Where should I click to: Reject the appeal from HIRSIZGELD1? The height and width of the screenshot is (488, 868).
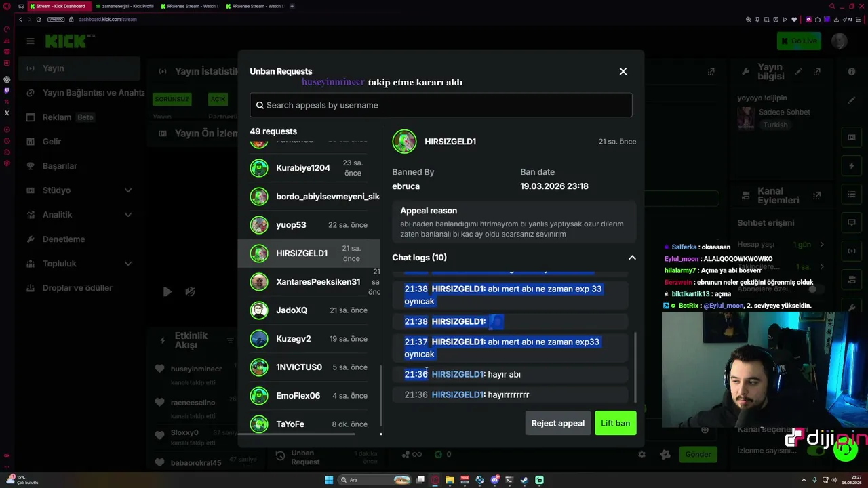[x=557, y=423]
